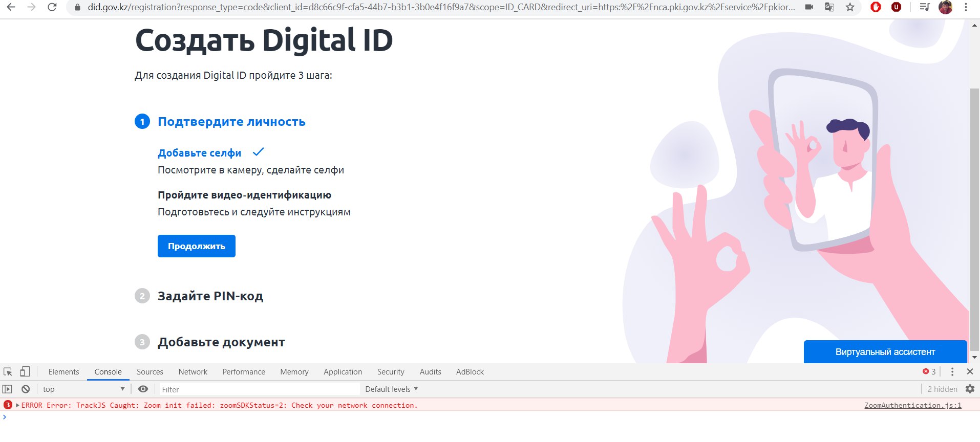Click the step 2 number circle
Viewport: 980px width, 442px height.
pyautogui.click(x=142, y=296)
